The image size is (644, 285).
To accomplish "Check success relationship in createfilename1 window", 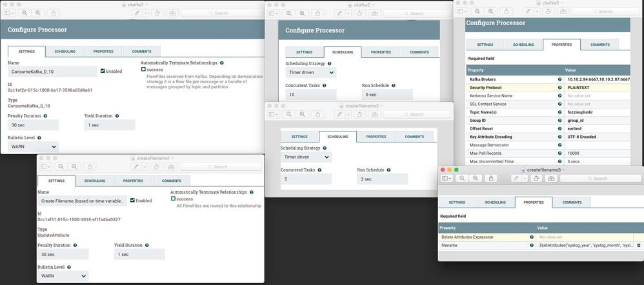I will 174,199.
